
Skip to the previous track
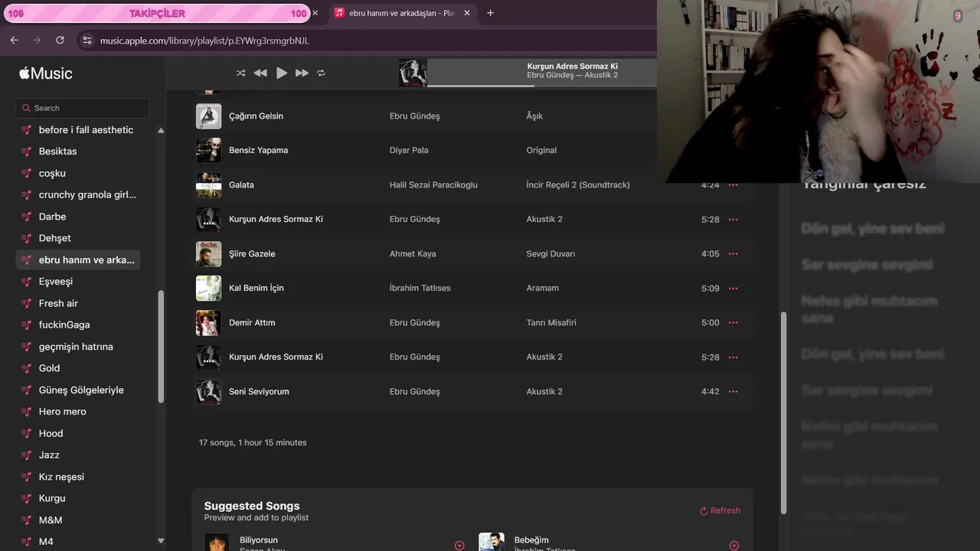pyautogui.click(x=260, y=73)
